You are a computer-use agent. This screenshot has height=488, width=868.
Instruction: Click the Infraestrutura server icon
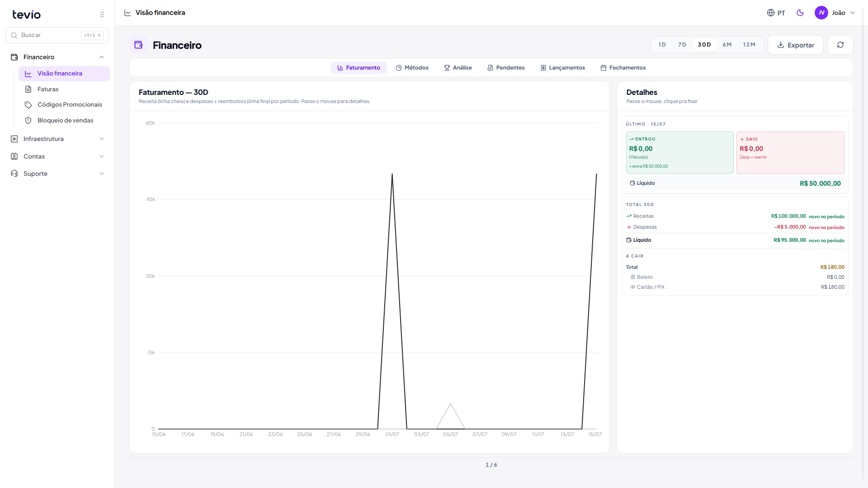pyautogui.click(x=14, y=139)
